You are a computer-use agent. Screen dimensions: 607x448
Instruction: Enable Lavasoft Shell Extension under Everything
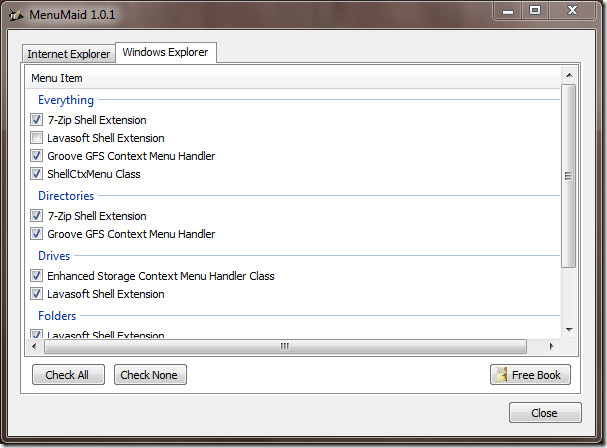pos(36,138)
